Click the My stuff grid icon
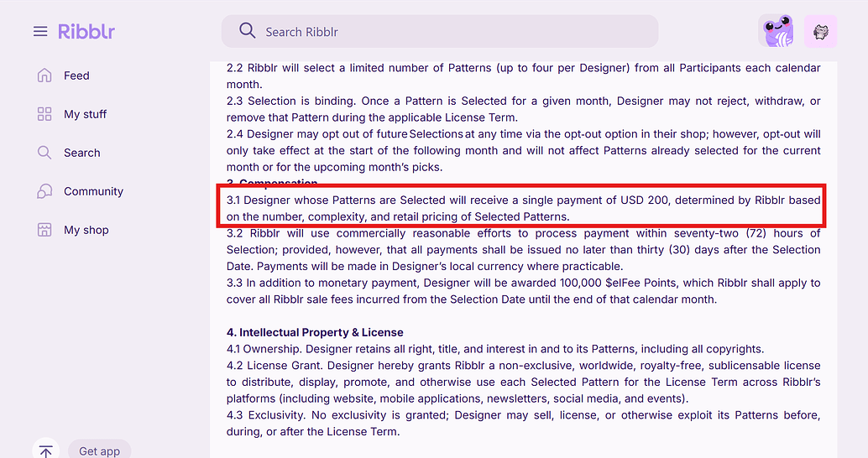This screenshot has height=458, width=868. [44, 114]
